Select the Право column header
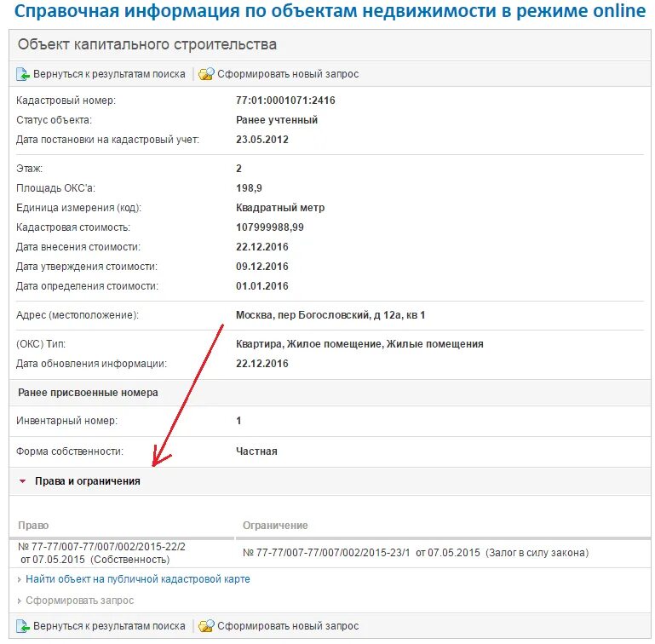The image size is (655, 644). 33,526
